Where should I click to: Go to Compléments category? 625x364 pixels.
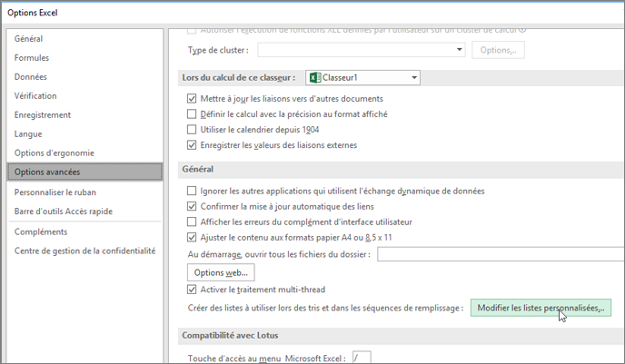pyautogui.click(x=41, y=231)
